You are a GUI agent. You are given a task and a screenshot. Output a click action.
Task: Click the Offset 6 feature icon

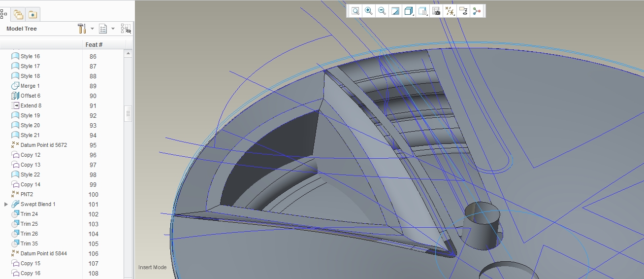tap(15, 96)
